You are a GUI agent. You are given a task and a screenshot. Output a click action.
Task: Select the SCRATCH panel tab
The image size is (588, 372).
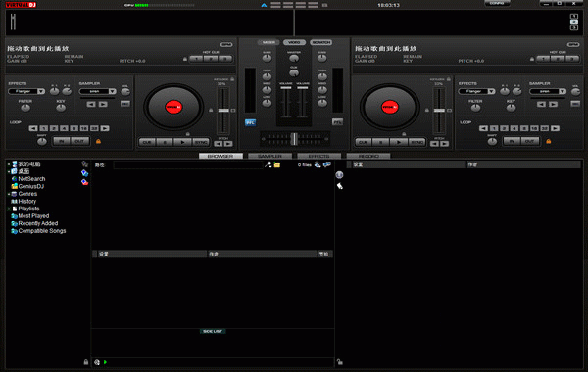tap(321, 42)
